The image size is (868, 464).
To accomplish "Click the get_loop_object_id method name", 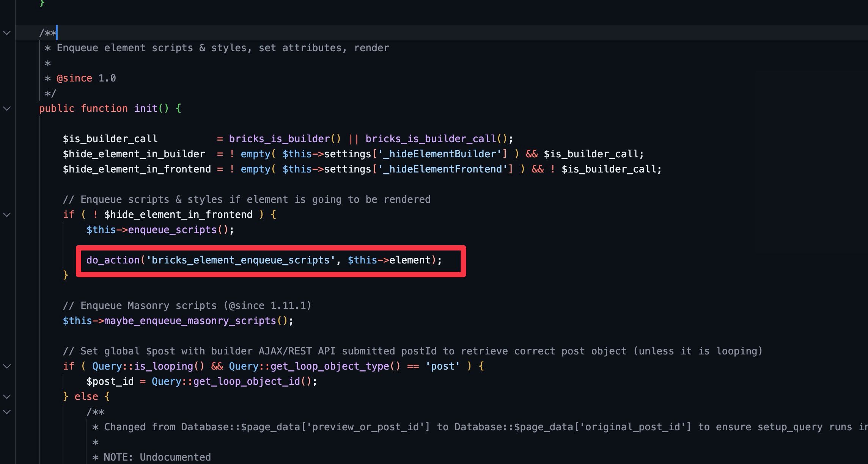I will point(247,381).
